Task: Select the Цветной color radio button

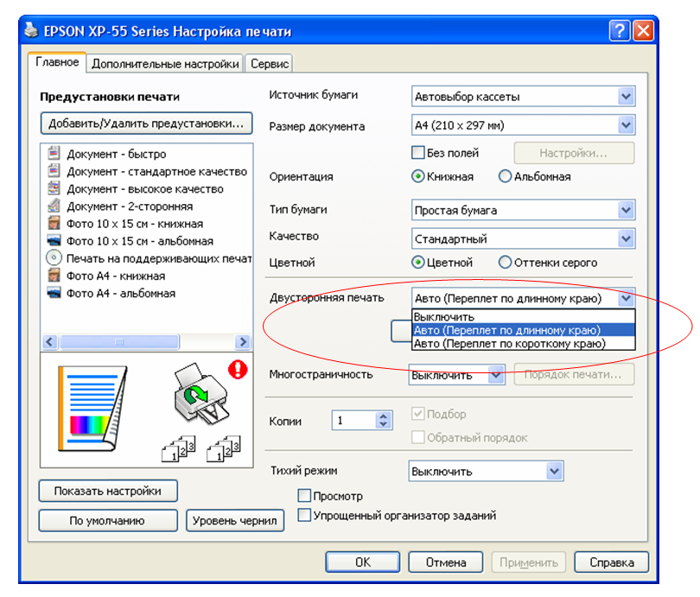Action: pos(417,263)
